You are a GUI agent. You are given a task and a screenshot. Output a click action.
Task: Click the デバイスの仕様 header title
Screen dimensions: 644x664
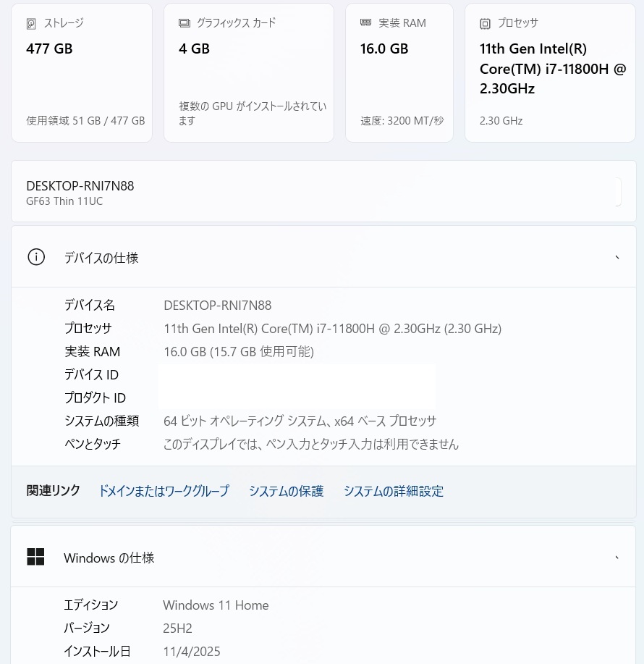click(x=101, y=258)
